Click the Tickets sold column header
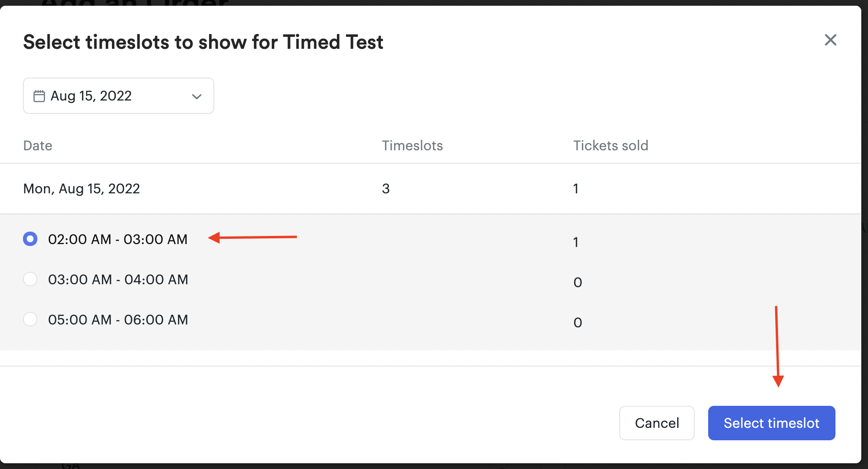 point(611,145)
